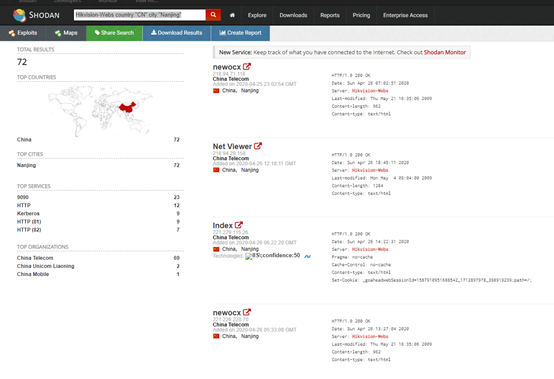Click the red search magnifier button

[213, 15]
